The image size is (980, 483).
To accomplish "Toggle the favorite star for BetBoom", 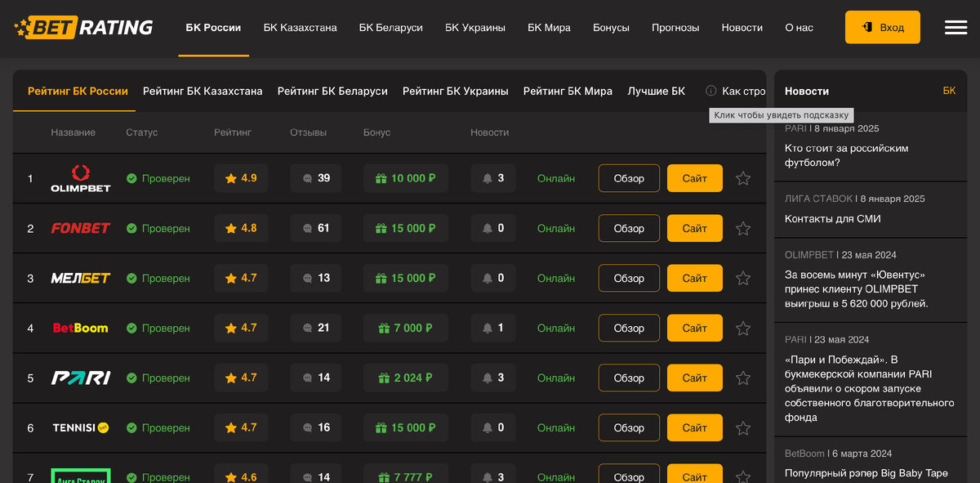I will point(743,329).
